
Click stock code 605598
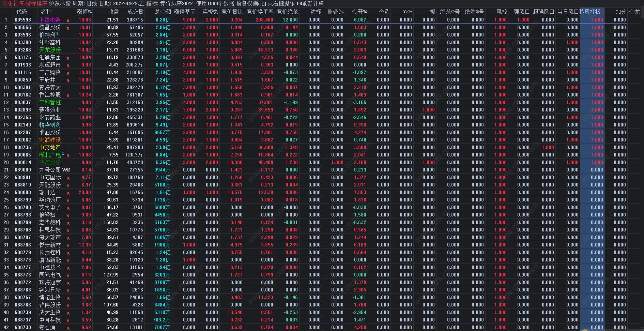[x=23, y=20]
